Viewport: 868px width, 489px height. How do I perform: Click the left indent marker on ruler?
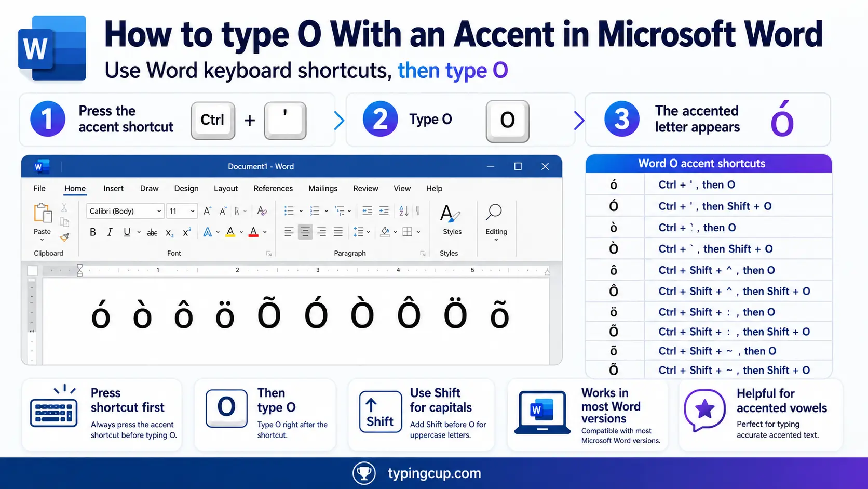pos(79,270)
